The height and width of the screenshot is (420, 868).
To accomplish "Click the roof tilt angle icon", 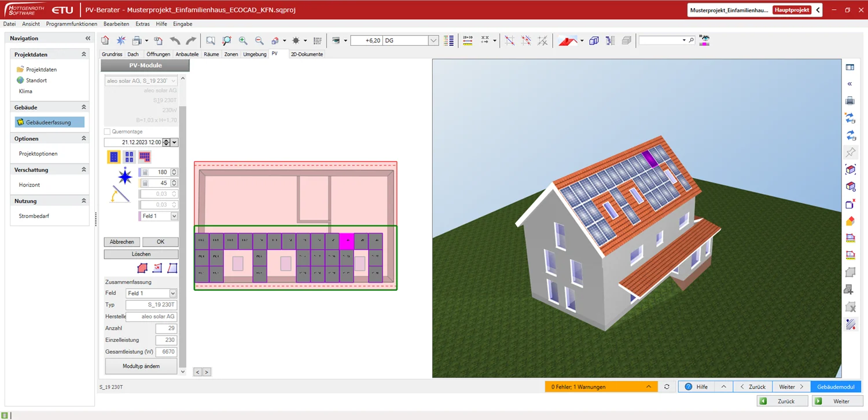I will (120, 195).
